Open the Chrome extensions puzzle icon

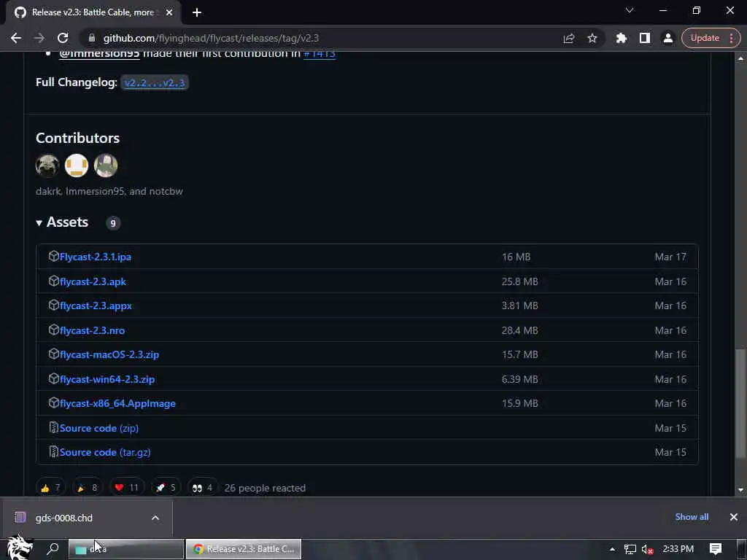(x=622, y=38)
